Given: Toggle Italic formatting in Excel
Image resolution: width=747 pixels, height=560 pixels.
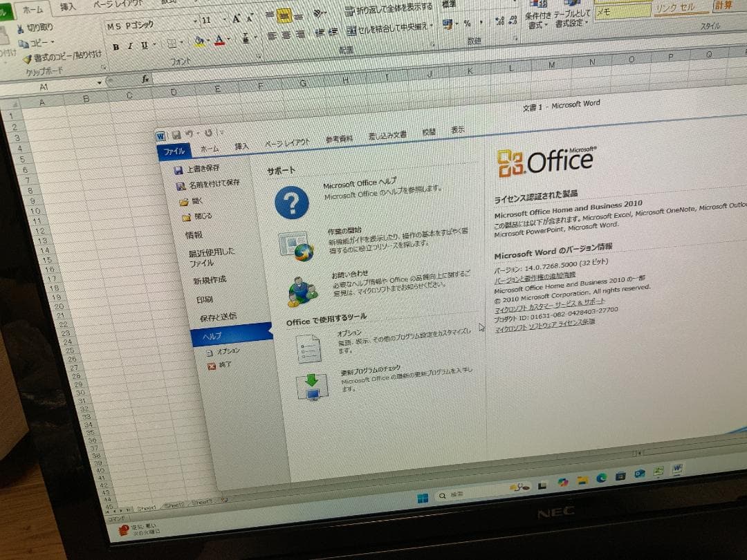Looking at the screenshot, I should [x=129, y=46].
